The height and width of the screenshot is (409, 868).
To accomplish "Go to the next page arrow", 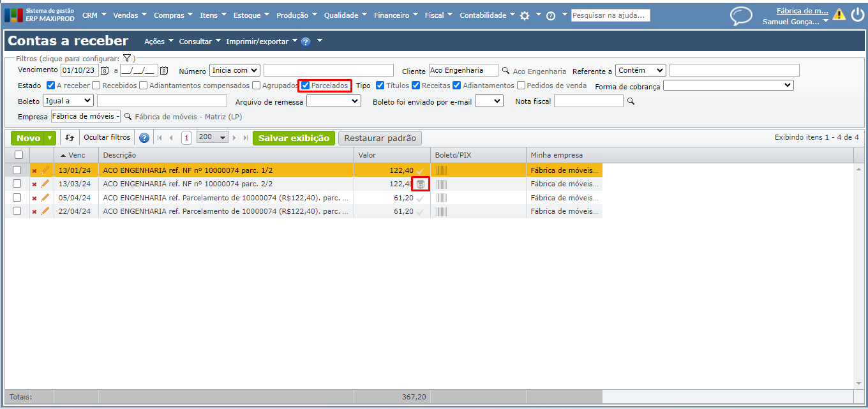I will click(235, 138).
